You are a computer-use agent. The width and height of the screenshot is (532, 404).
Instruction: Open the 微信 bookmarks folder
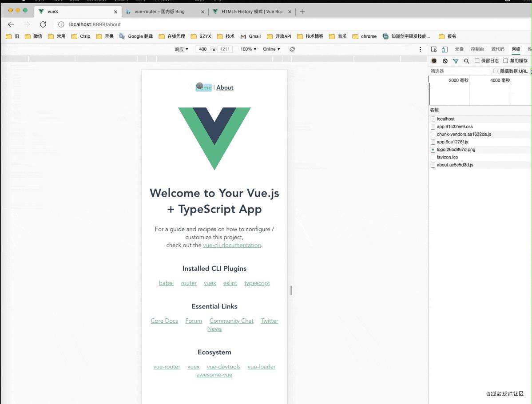[x=34, y=36]
